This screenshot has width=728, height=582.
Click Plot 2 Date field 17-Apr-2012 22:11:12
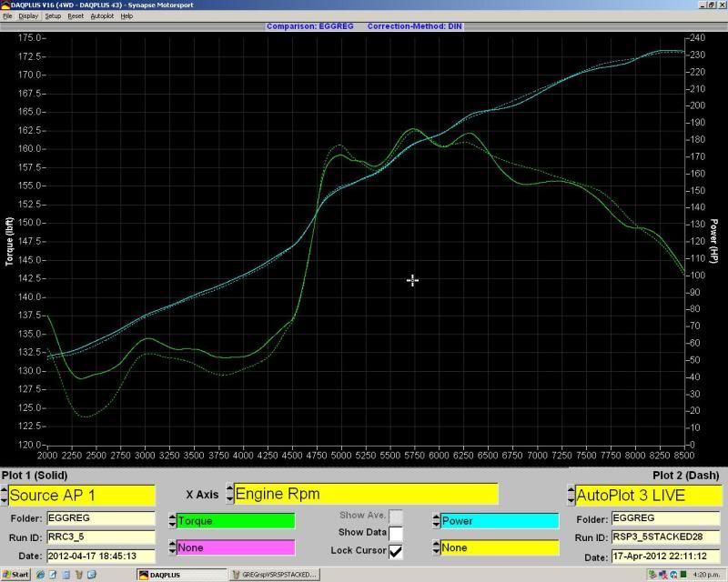665,556
